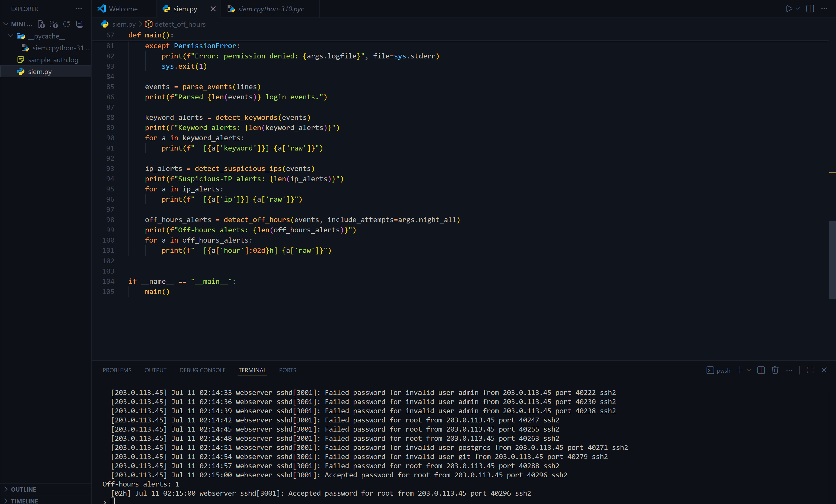Select the siem.py editor tab
The image size is (836, 504).
pos(185,9)
